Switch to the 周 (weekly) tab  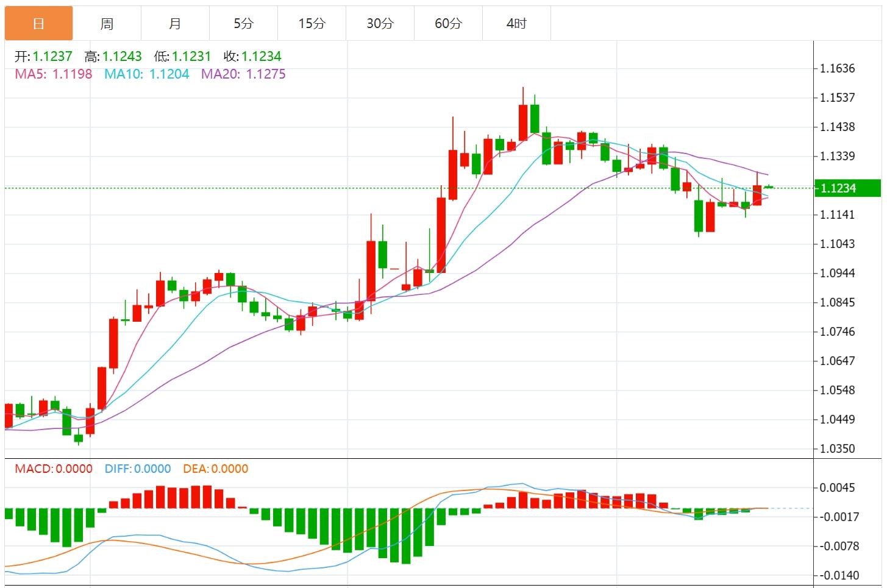pyautogui.click(x=107, y=24)
